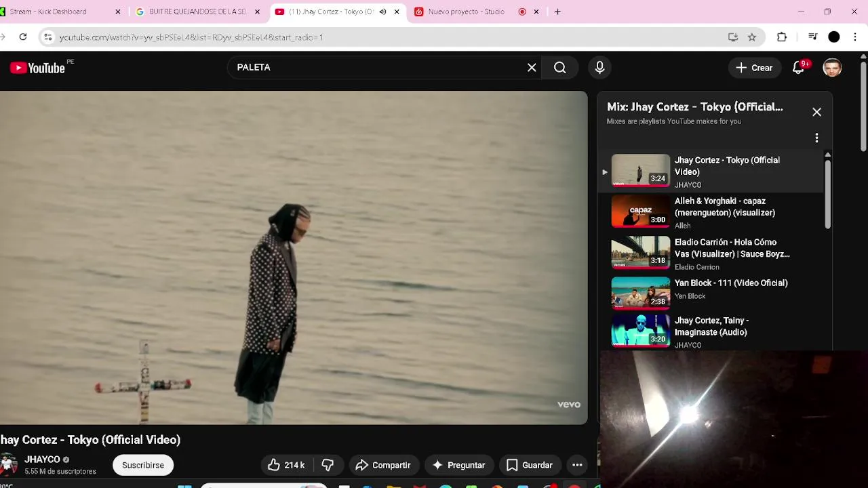868x488 pixels.
Task: Start voice search with the microphone
Action: pos(599,68)
